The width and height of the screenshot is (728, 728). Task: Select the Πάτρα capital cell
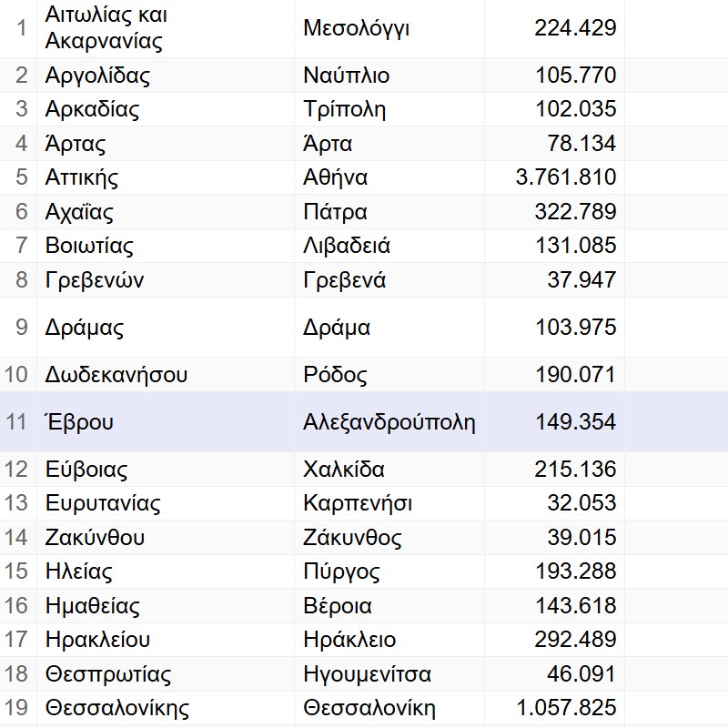pyautogui.click(x=389, y=212)
